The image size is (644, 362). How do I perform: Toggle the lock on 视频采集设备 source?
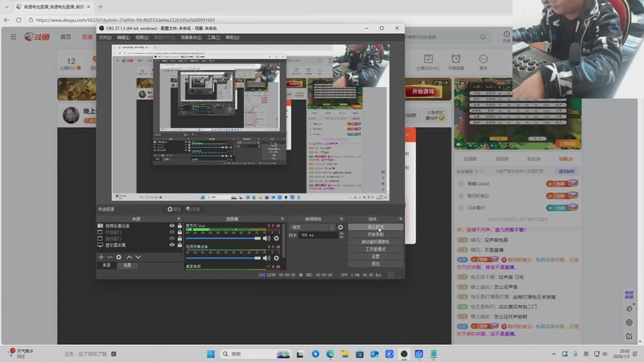point(180,226)
